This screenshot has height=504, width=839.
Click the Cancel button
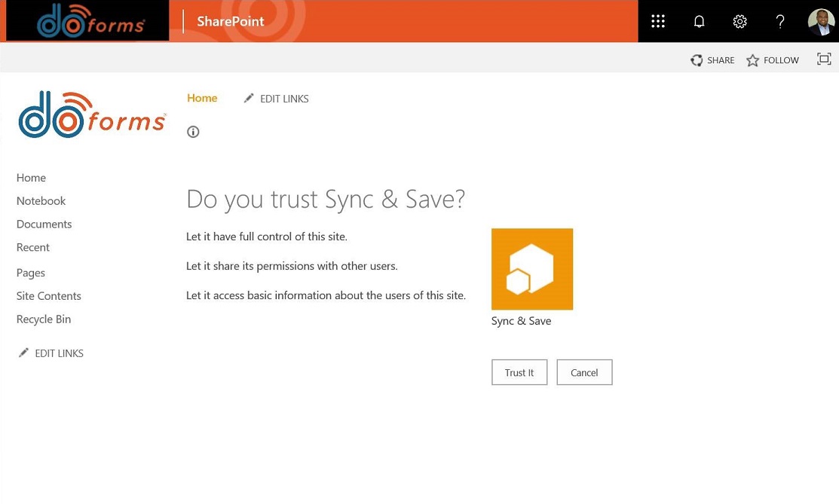(584, 372)
